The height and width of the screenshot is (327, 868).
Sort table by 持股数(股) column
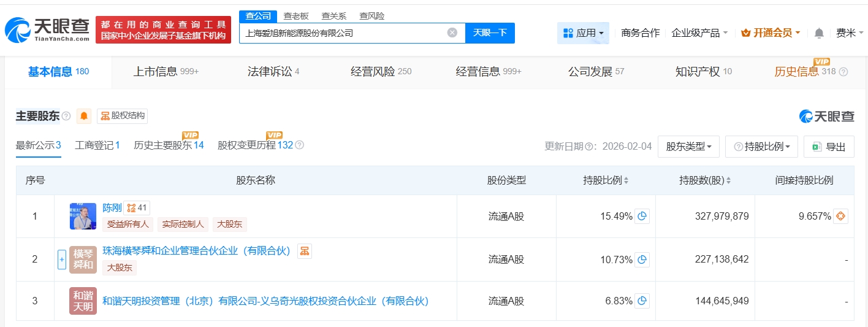pyautogui.click(x=705, y=180)
